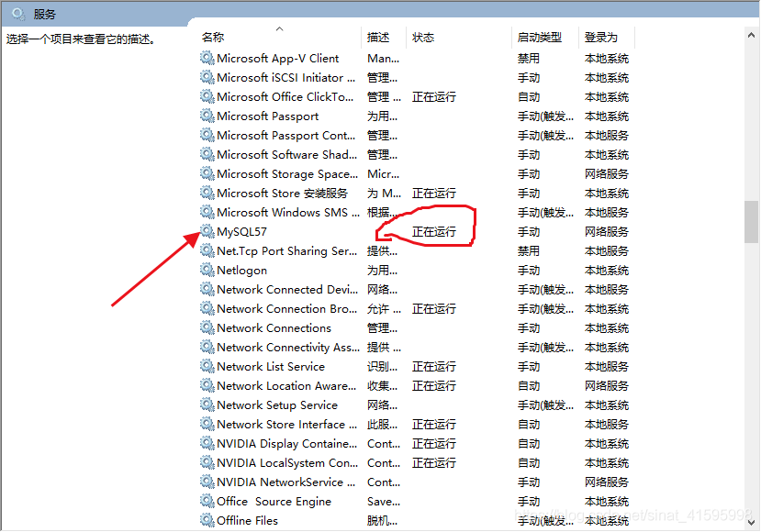Click Micr... description of Microsoft Storage Space...

point(383,173)
